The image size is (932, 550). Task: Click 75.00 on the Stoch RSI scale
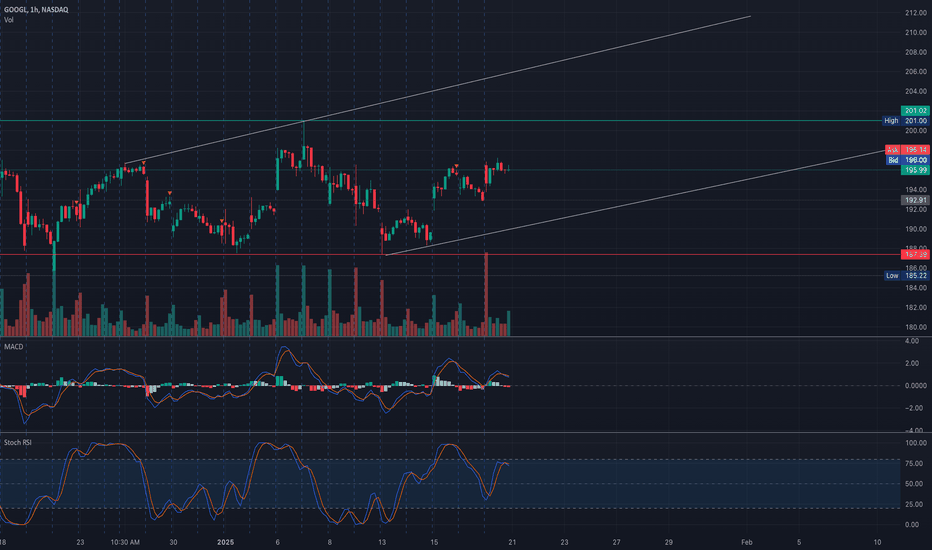coord(915,464)
